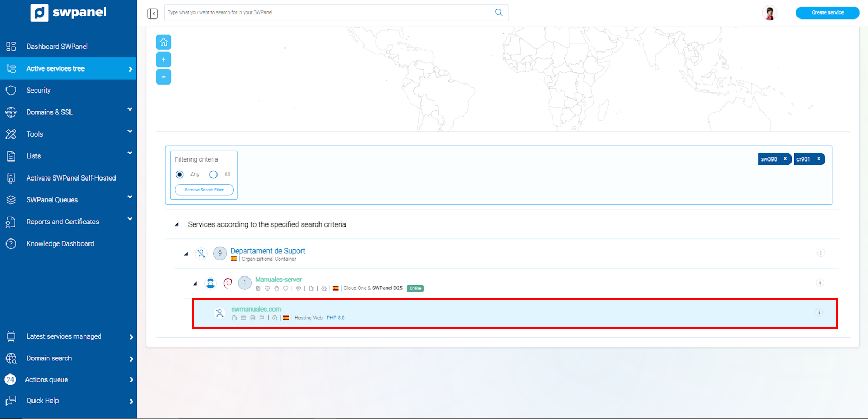The width and height of the screenshot is (868, 419).
Task: Remove the sw398 filter tag
Action: [785, 159]
